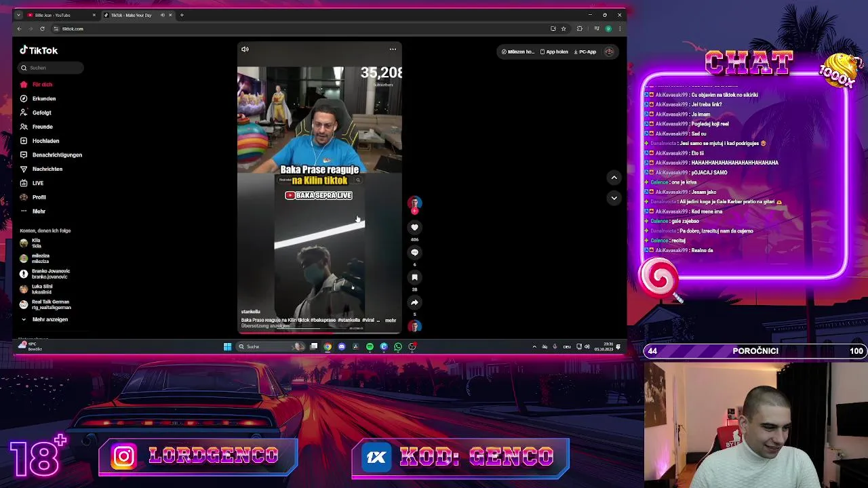Follow creator via avatar plus badge

(x=414, y=211)
